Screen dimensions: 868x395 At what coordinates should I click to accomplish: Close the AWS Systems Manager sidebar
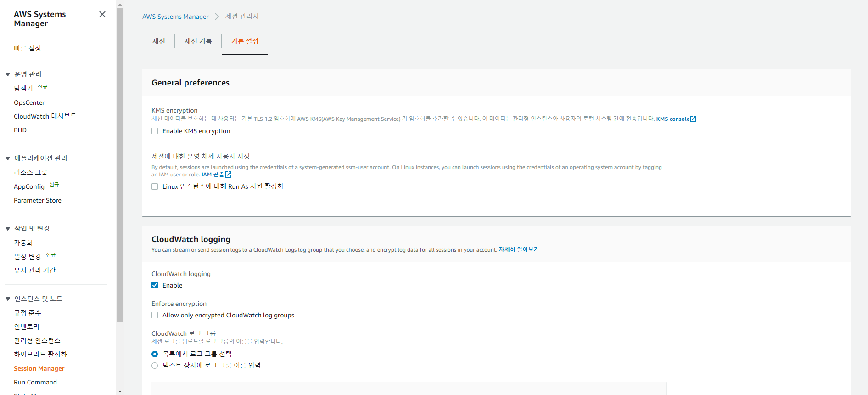(x=102, y=14)
